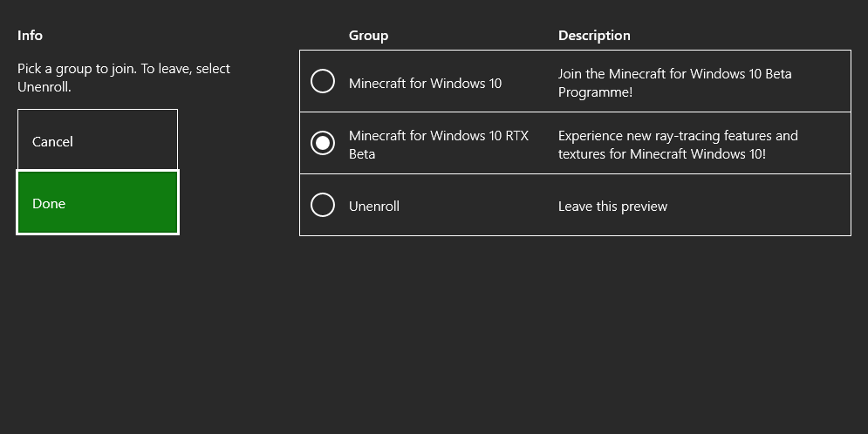The height and width of the screenshot is (434, 868).
Task: Click "textures for Minecraft Windows 10!" description line
Action: pyautogui.click(x=661, y=154)
